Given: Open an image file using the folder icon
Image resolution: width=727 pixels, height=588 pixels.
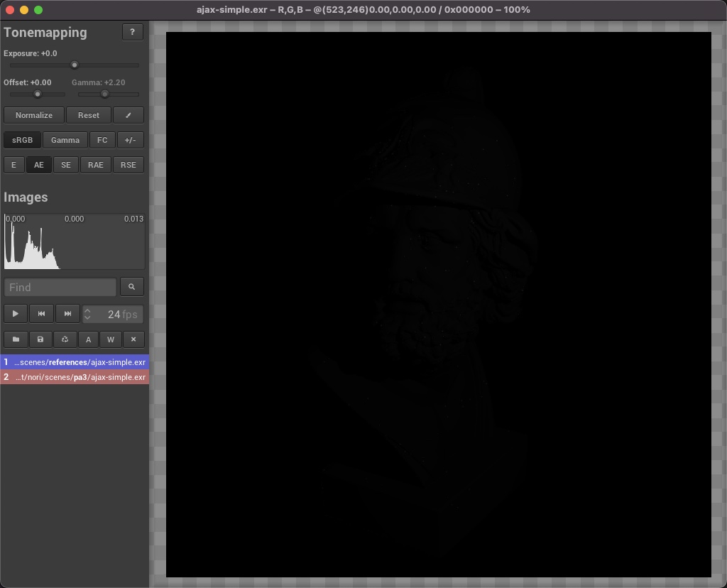Looking at the screenshot, I should pyautogui.click(x=16, y=339).
